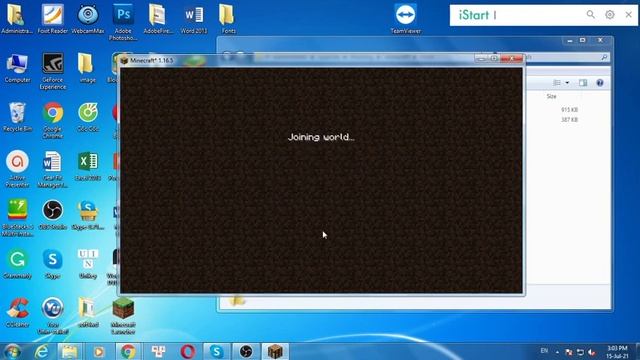
Task: Select the 387 KB file row
Action: tap(569, 120)
